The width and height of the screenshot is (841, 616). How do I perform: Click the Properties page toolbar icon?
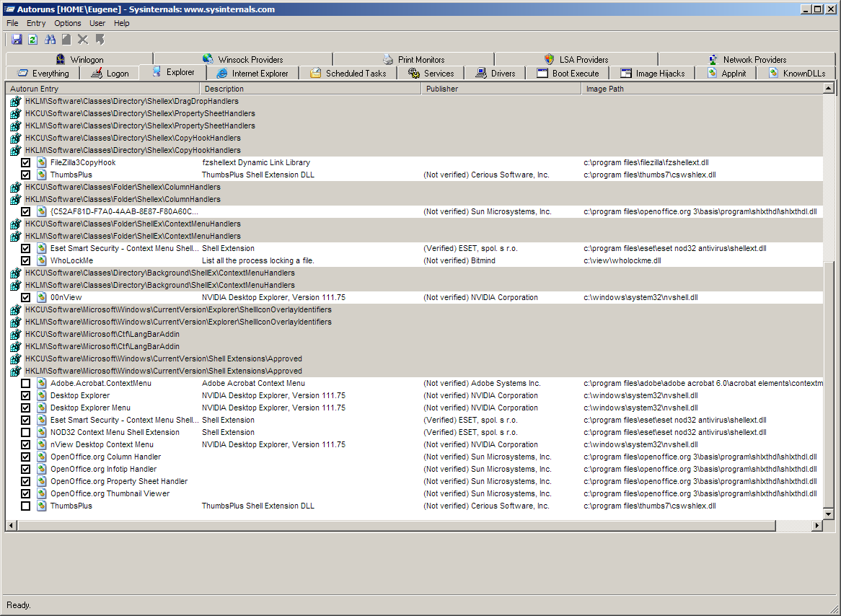point(66,39)
